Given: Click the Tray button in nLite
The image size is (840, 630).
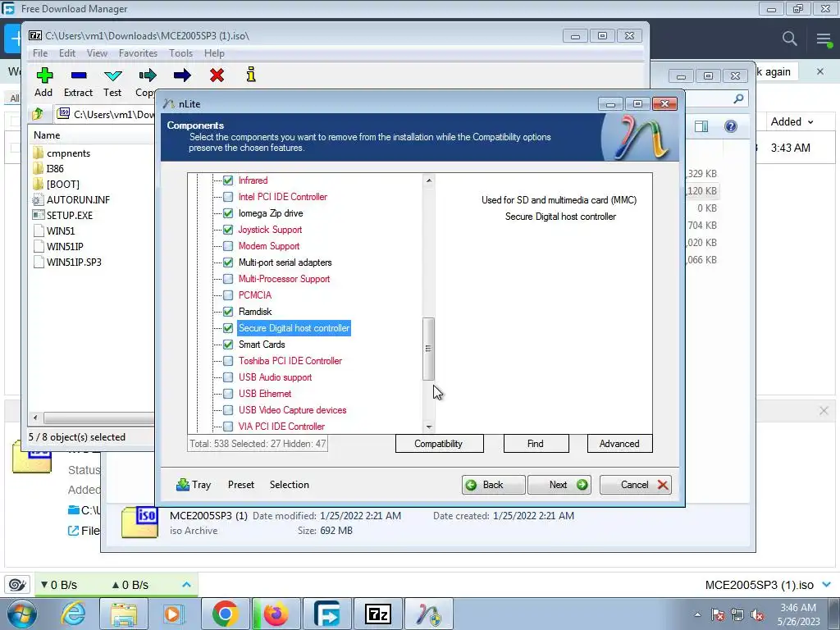Looking at the screenshot, I should 194,485.
